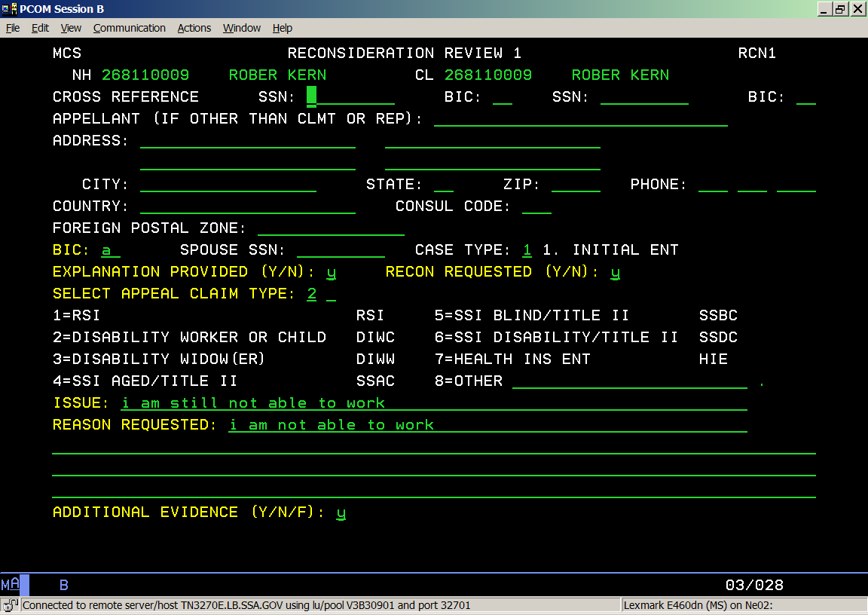Click the Reason Requested text field

tap(487, 425)
